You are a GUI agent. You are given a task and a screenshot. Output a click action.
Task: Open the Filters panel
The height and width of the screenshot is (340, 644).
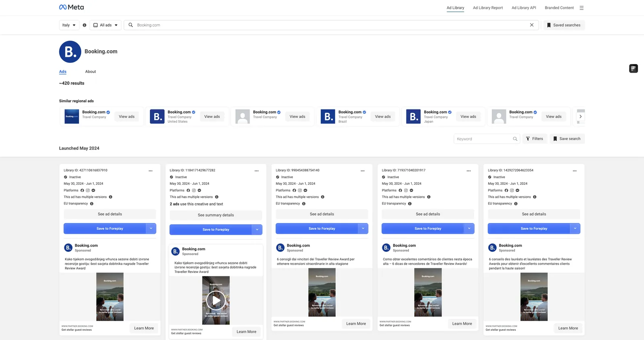[535, 139]
